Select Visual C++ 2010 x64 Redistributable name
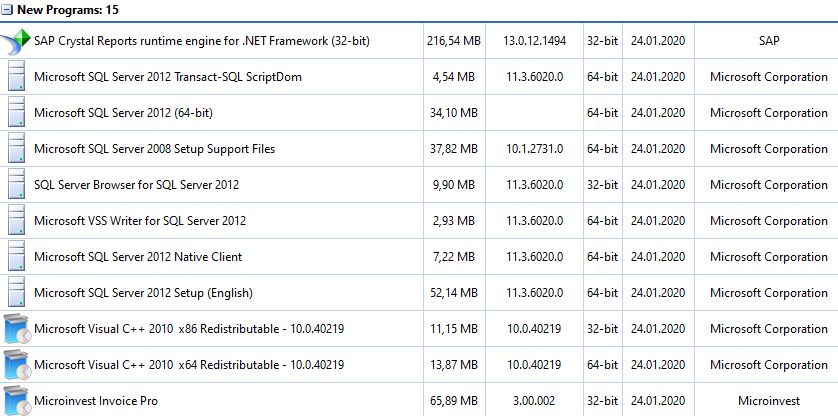This screenshot has width=838, height=416. (x=189, y=365)
